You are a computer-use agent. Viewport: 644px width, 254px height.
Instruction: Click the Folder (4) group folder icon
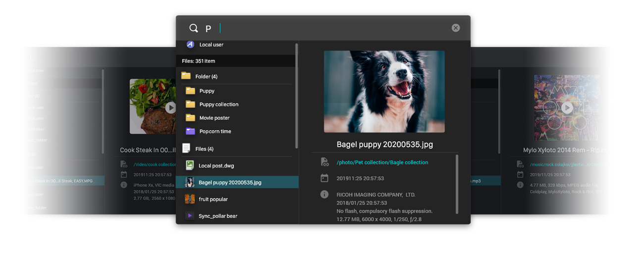coord(186,76)
